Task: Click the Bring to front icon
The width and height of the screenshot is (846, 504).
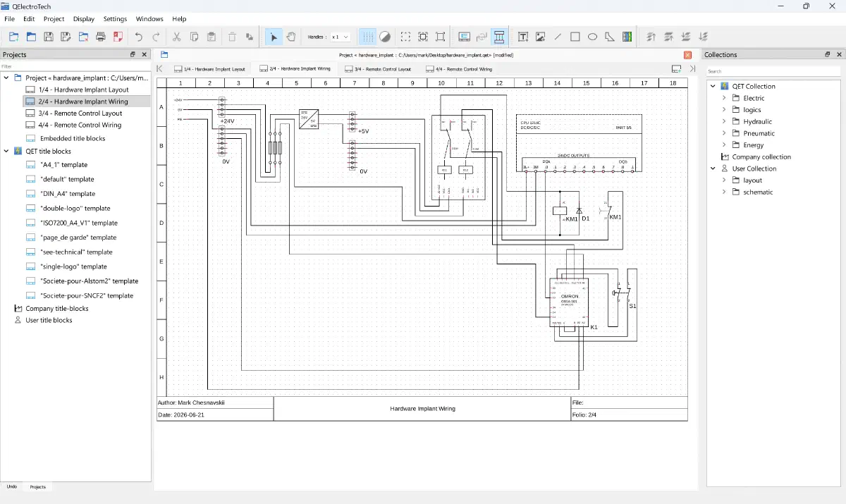Action: click(651, 37)
